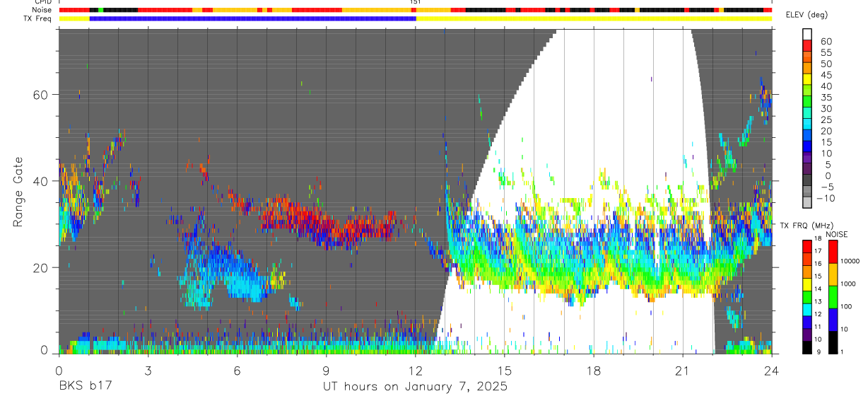Click the '6' tick on the UT hours axis

[237, 371]
